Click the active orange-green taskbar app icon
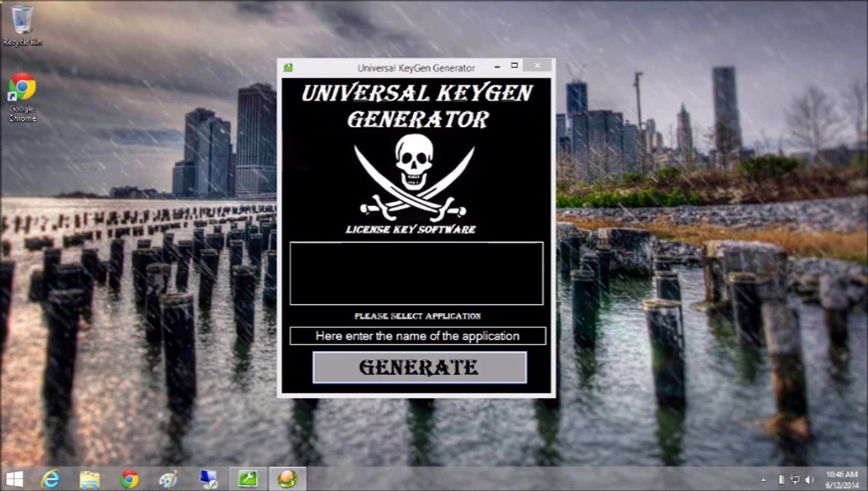Image resolution: width=868 pixels, height=491 pixels. pos(287,479)
